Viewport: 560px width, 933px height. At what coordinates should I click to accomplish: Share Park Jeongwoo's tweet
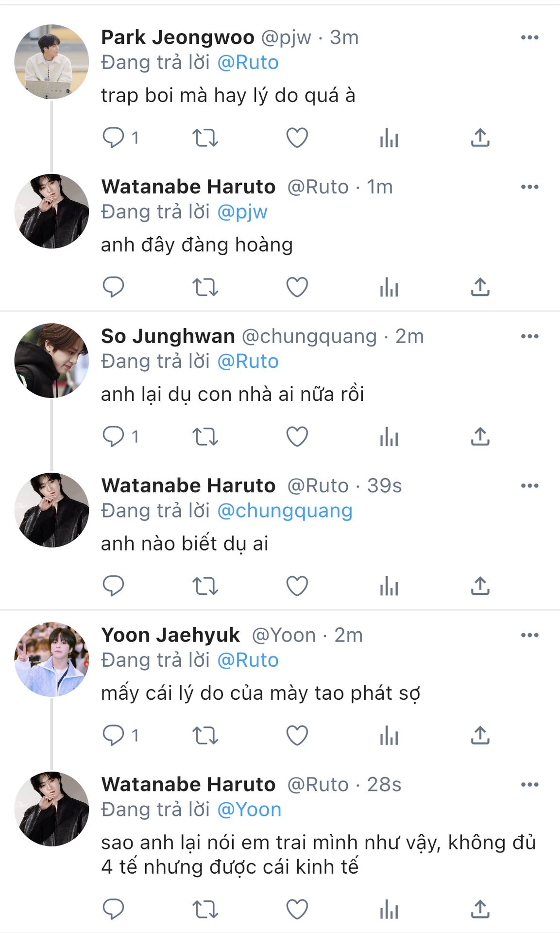tap(480, 138)
